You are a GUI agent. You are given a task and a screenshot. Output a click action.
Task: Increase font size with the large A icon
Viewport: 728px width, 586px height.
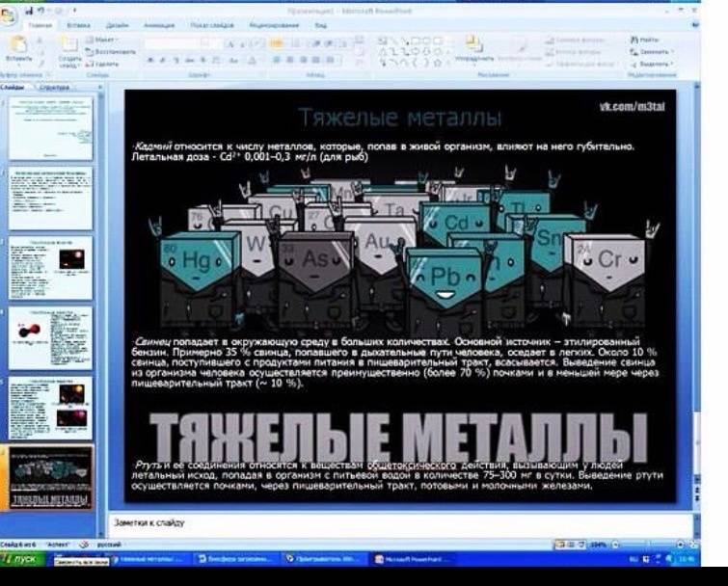230,44
